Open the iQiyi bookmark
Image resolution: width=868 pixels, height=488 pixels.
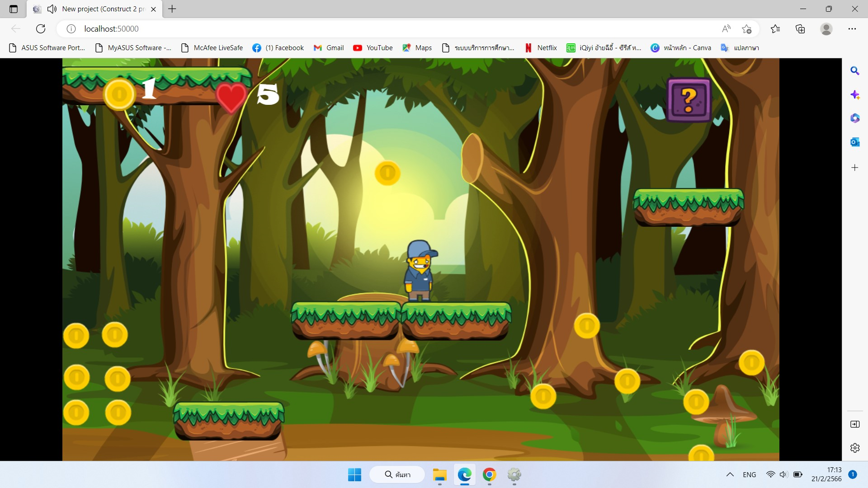click(x=604, y=48)
